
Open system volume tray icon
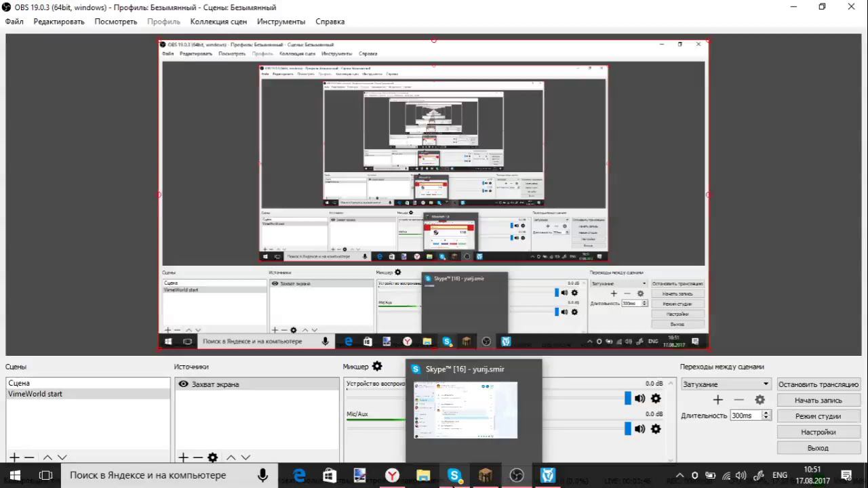tap(741, 475)
